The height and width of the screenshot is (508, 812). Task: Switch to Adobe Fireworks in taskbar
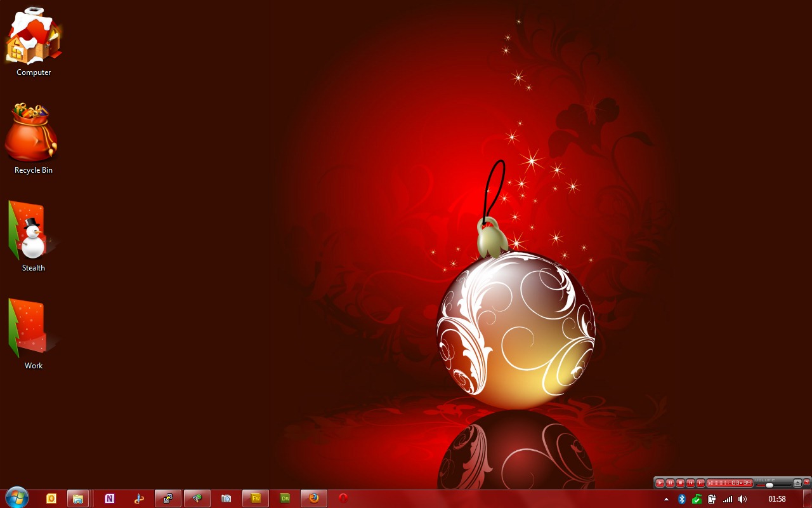[256, 498]
